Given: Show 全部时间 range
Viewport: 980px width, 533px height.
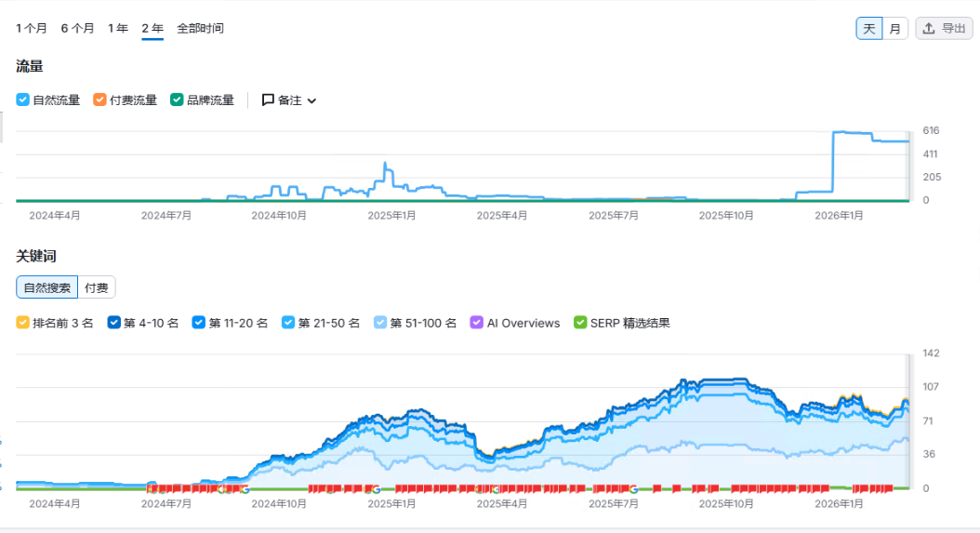Looking at the screenshot, I should pyautogui.click(x=200, y=28).
